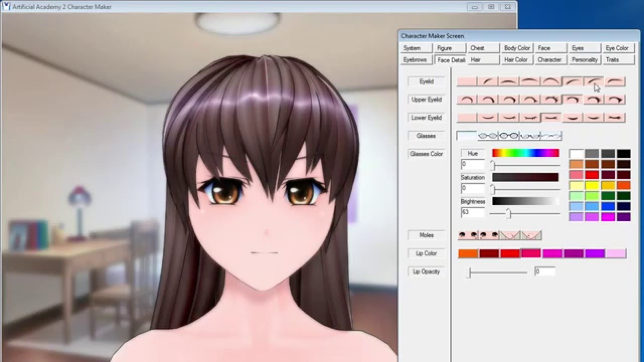Click the Eyelid button

click(426, 81)
